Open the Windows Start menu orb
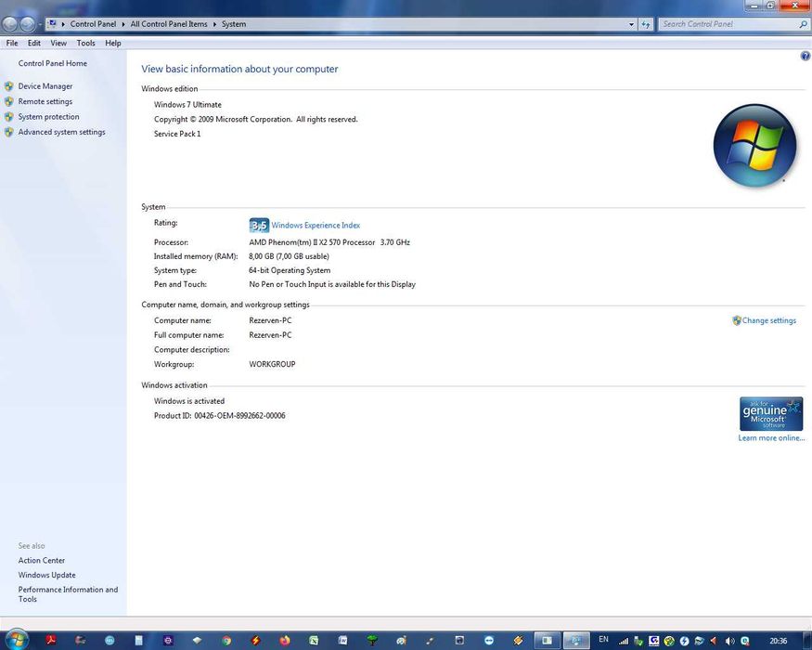This screenshot has width=812, height=650. (x=17, y=639)
